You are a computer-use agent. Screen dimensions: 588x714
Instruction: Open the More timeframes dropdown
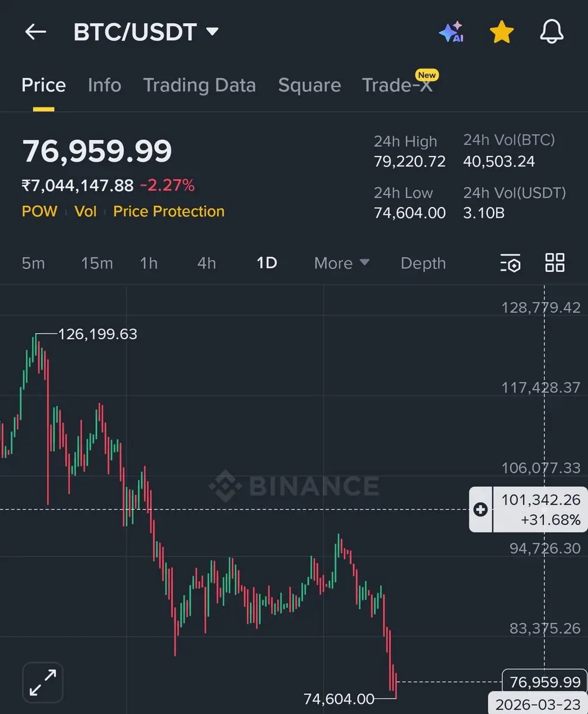342,263
